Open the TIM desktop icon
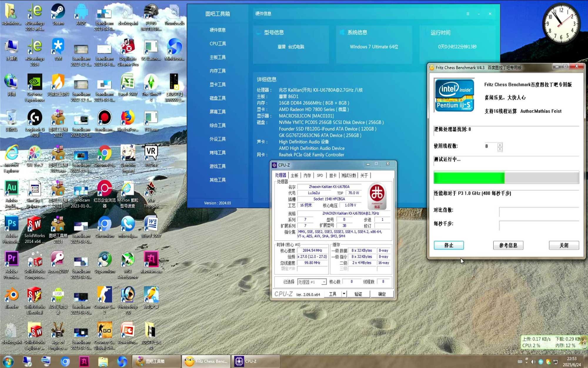Viewport: 588px width, 368px height. 58,50
